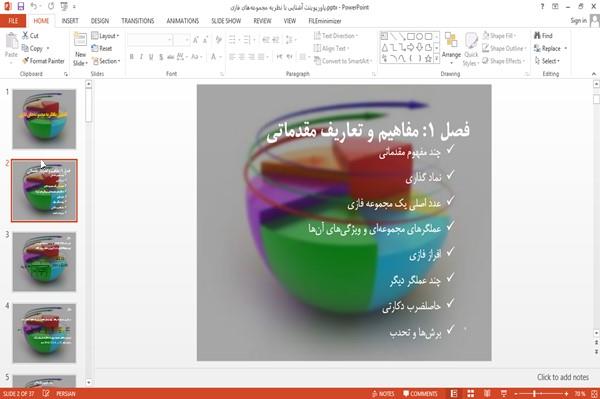Toggle text shadow formatting
The height and width of the screenshot is (399, 600).
[x=161, y=57]
